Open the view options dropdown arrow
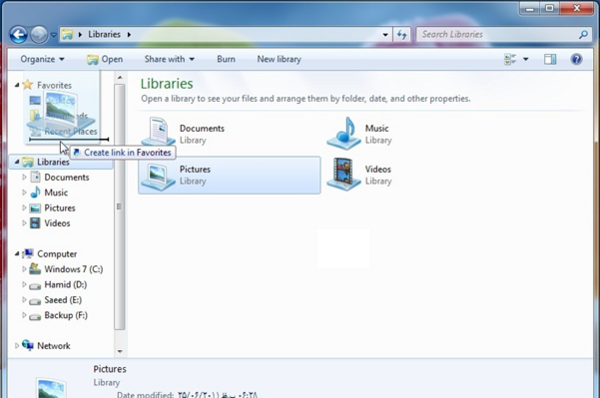The height and width of the screenshot is (398, 600). pyautogui.click(x=526, y=59)
